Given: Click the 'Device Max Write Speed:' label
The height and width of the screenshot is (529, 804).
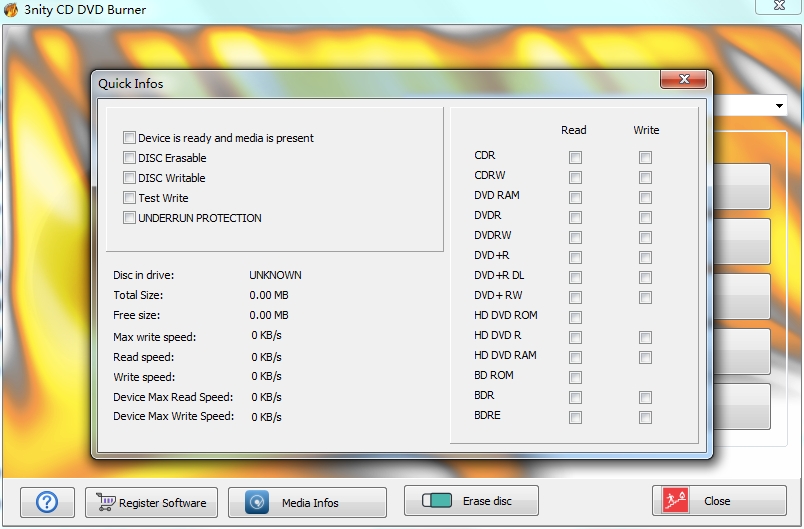Looking at the screenshot, I should coord(173,416).
